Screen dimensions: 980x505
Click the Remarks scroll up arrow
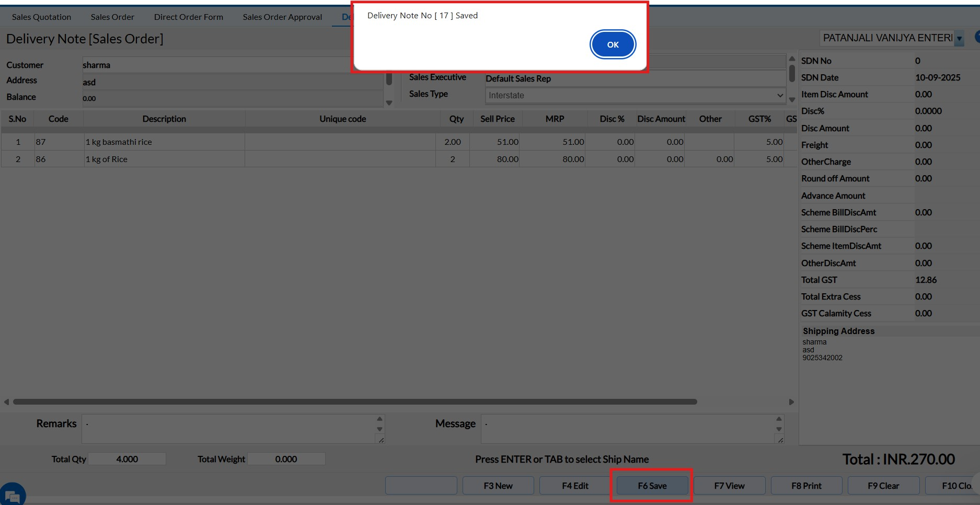[380, 419]
